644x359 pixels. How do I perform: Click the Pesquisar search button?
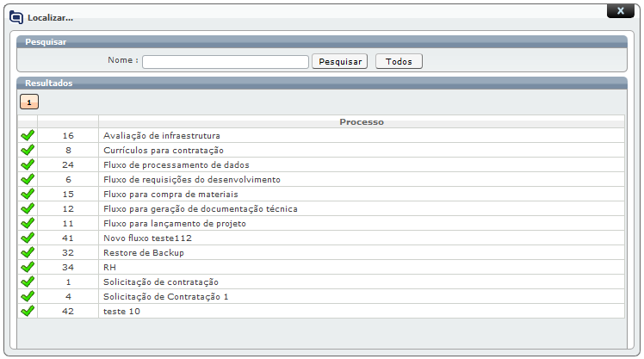[339, 61]
